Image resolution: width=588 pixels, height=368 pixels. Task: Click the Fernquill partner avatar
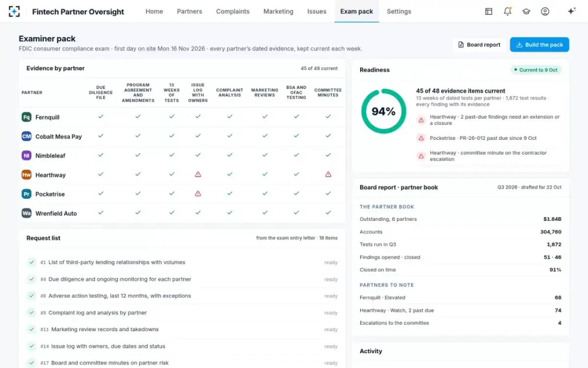pos(26,117)
